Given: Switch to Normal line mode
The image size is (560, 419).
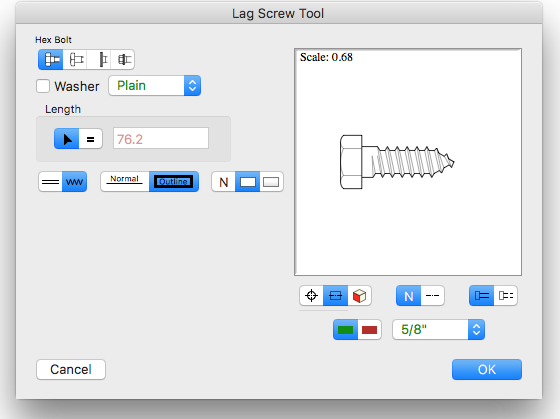Looking at the screenshot, I should (125, 182).
